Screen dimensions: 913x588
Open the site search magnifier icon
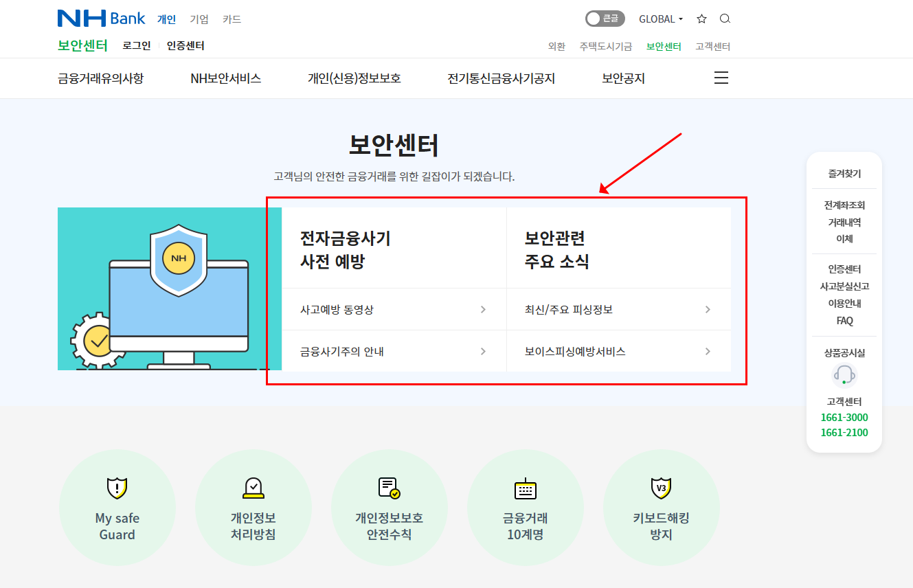(725, 19)
